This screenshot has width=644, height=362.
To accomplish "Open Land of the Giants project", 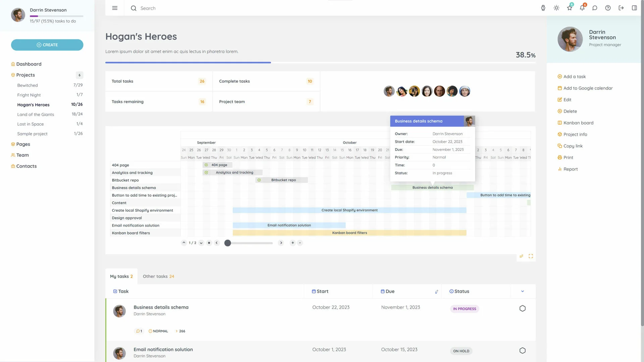I will [36, 115].
